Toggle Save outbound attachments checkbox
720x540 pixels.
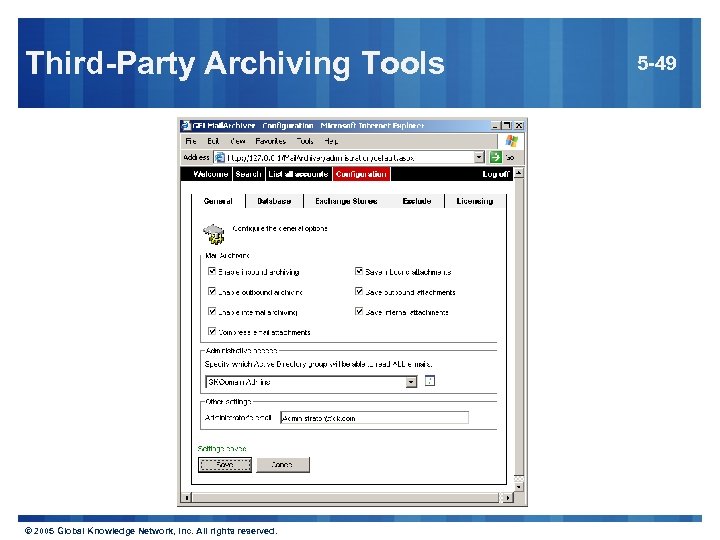(359, 292)
